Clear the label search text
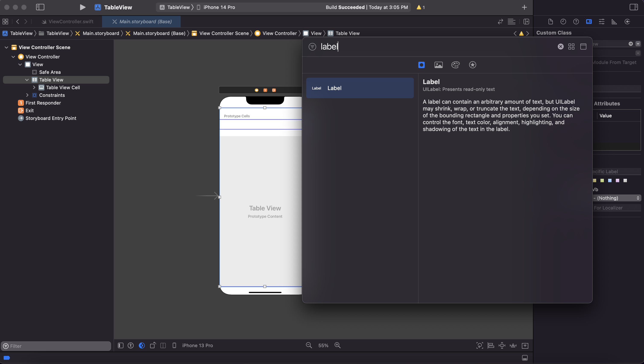Screen dimensions: 644x364 561,47
